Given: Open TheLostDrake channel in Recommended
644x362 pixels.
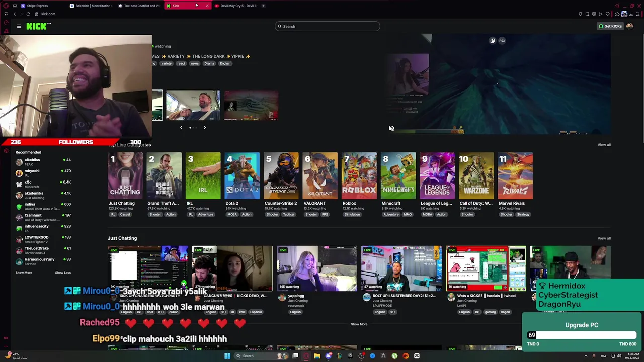Looking at the screenshot, I should tap(43, 250).
